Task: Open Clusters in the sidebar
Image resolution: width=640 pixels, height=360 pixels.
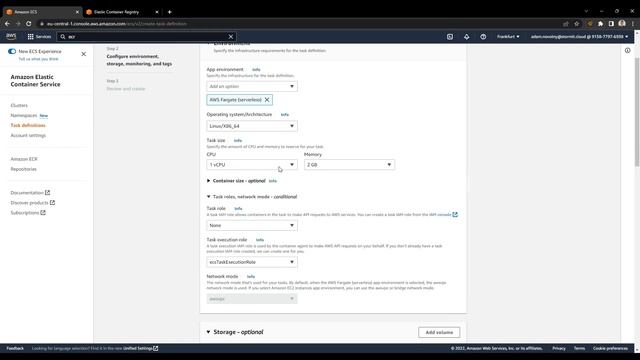Action: 19,105
